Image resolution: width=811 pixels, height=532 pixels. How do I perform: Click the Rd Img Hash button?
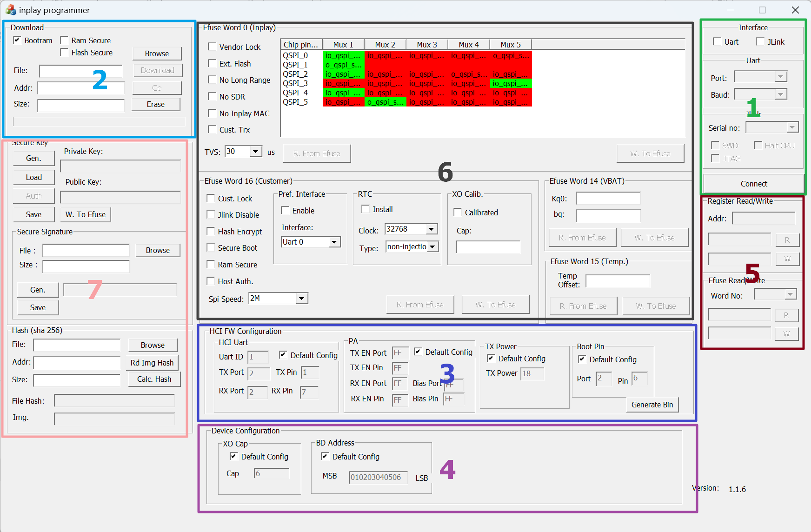(x=152, y=363)
